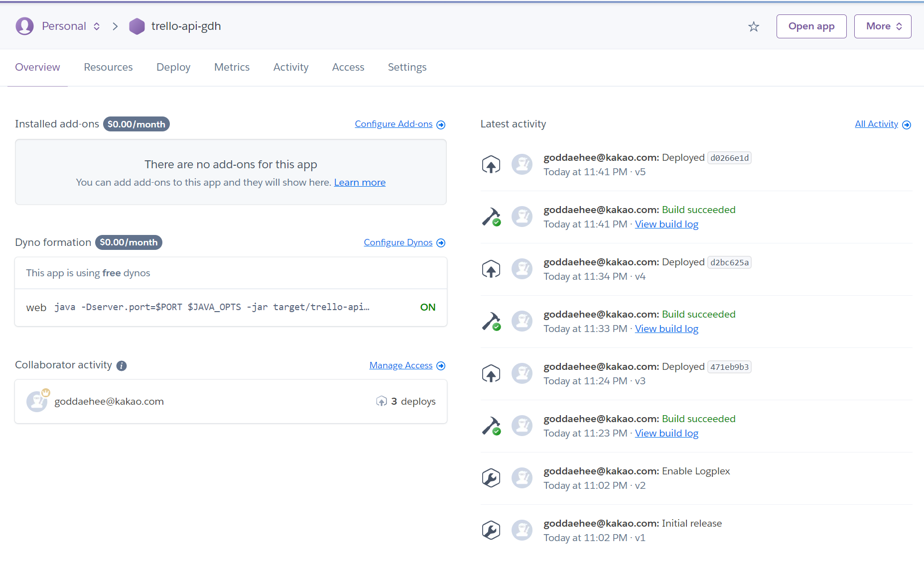
Task: Click the Learn more add-ons link
Action: [x=360, y=182]
